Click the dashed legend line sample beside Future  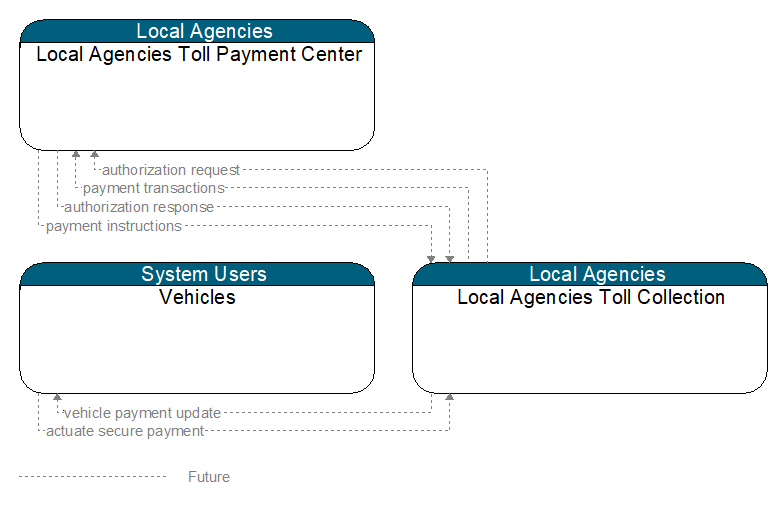pyautogui.click(x=92, y=477)
